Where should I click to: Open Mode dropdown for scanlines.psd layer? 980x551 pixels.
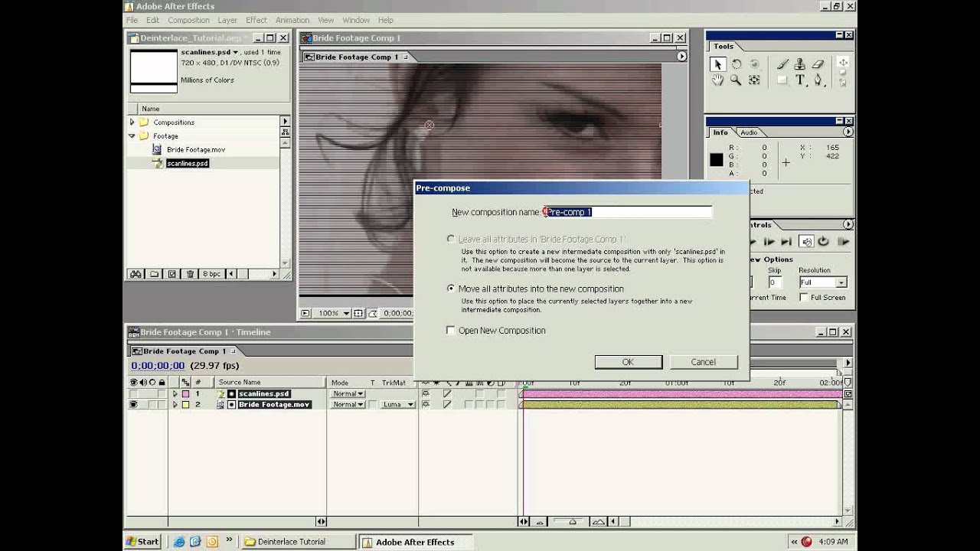pyautogui.click(x=348, y=394)
